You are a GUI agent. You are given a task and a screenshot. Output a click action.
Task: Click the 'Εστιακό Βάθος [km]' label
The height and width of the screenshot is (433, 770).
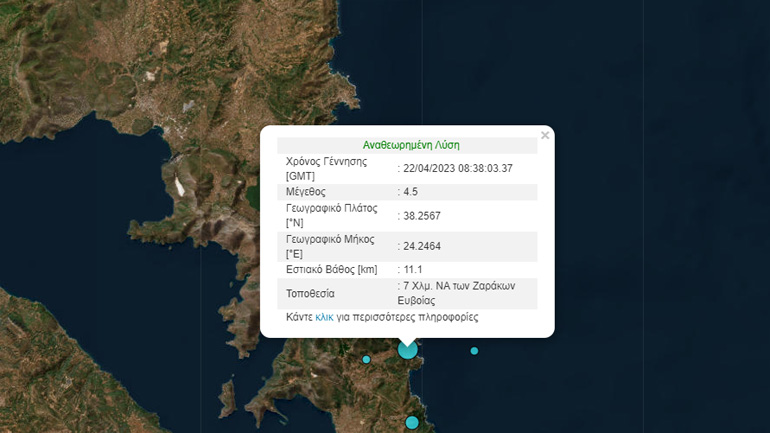pyautogui.click(x=333, y=270)
